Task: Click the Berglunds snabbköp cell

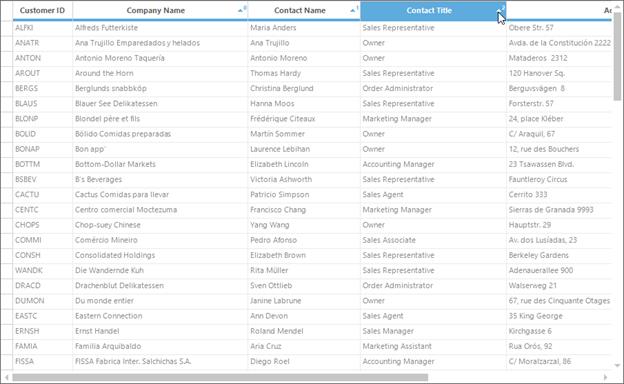Action: pos(160,88)
